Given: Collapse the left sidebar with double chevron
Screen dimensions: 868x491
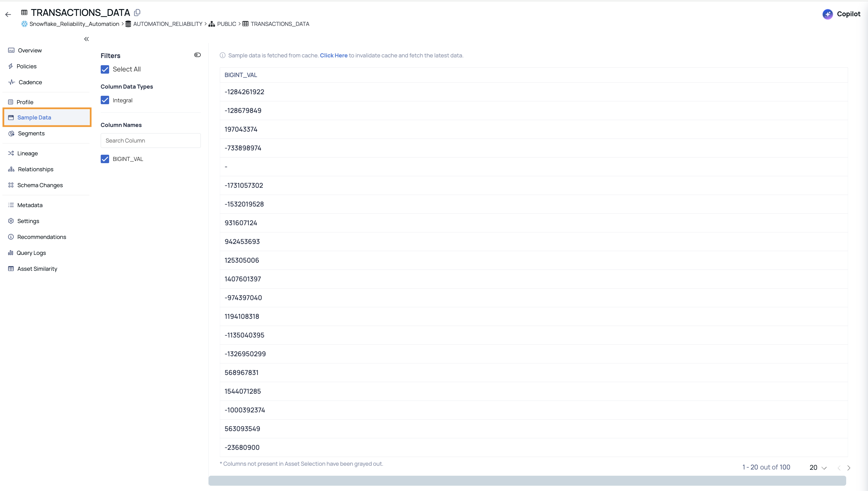Looking at the screenshot, I should [86, 39].
